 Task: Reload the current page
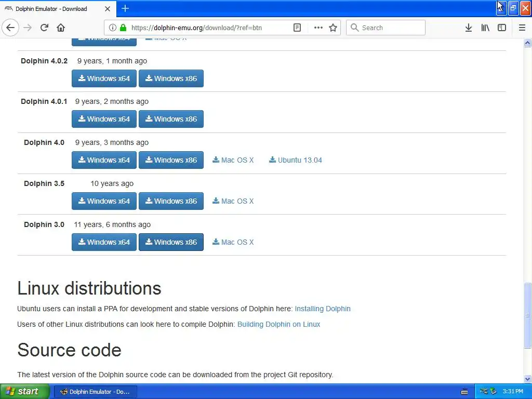[x=45, y=28]
